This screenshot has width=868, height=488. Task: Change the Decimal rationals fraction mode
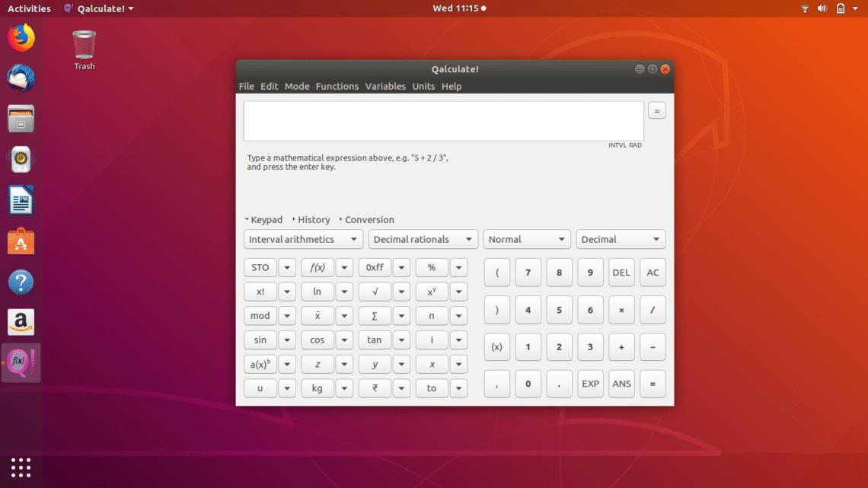pyautogui.click(x=423, y=239)
